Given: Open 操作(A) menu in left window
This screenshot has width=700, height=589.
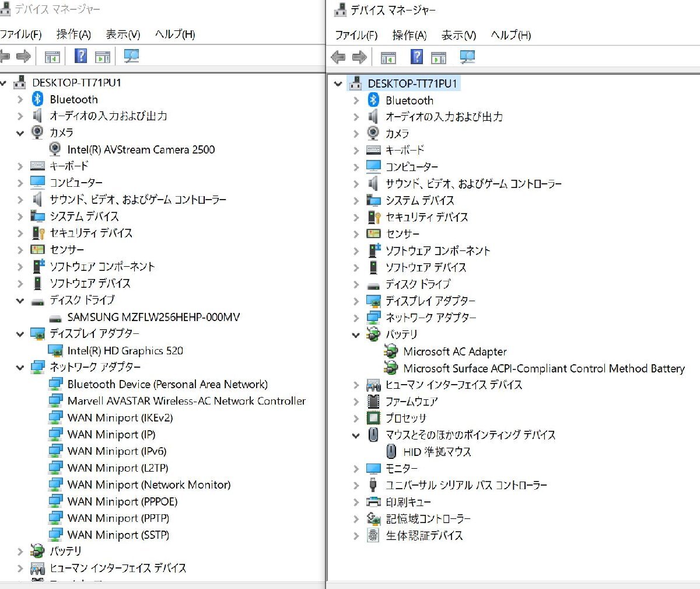Looking at the screenshot, I should [73, 34].
